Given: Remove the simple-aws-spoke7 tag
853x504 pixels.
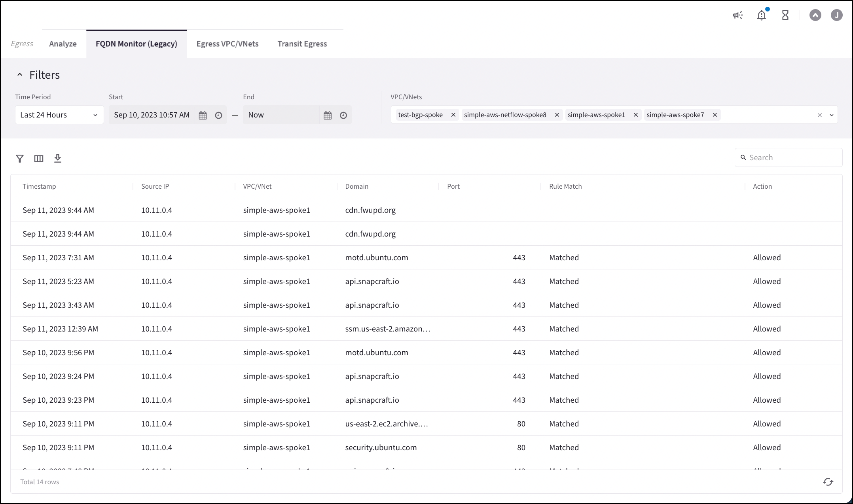Looking at the screenshot, I should click(x=715, y=115).
